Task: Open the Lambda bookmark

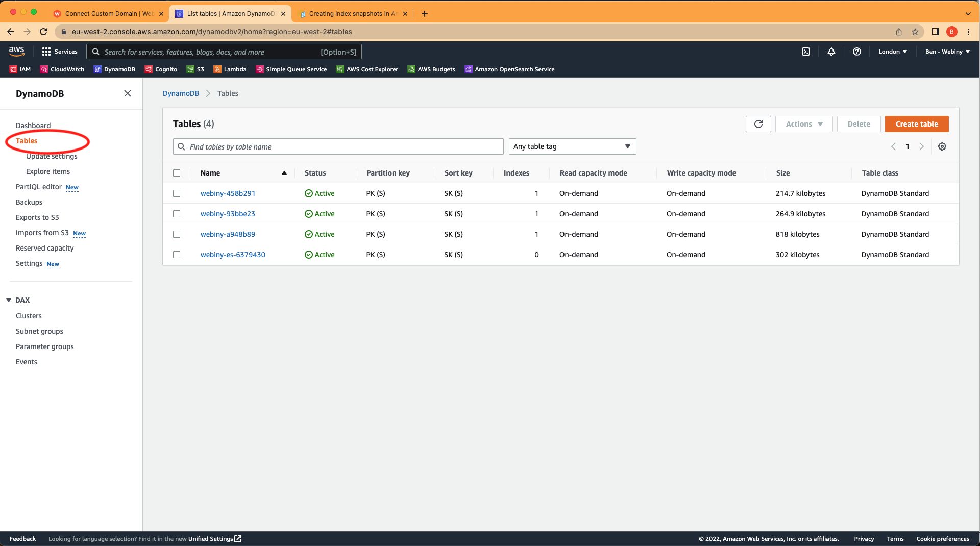Action: (x=230, y=69)
